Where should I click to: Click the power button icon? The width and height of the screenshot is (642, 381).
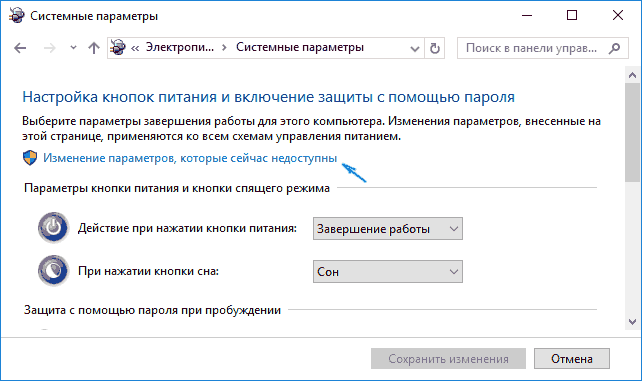53,228
